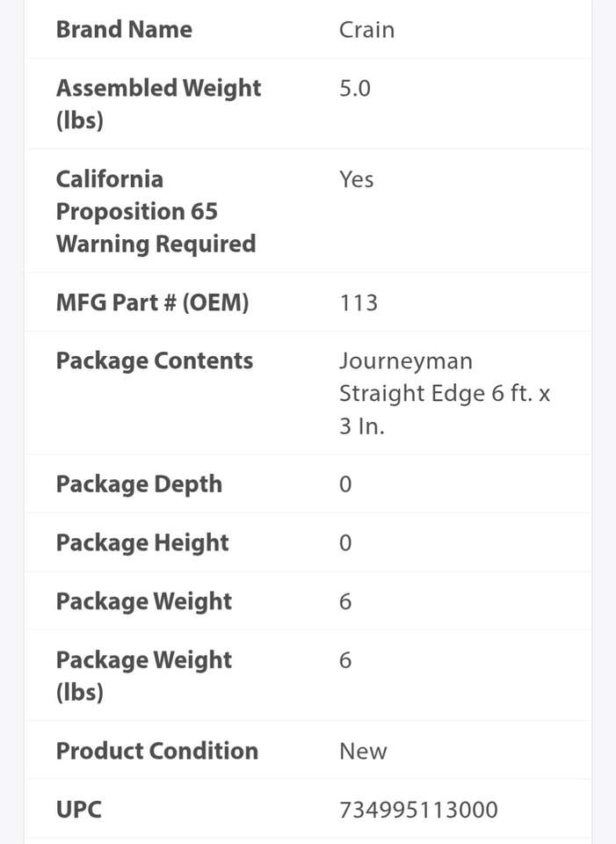Image resolution: width=616 pixels, height=844 pixels.
Task: Click the Package Depth label
Action: point(139,484)
